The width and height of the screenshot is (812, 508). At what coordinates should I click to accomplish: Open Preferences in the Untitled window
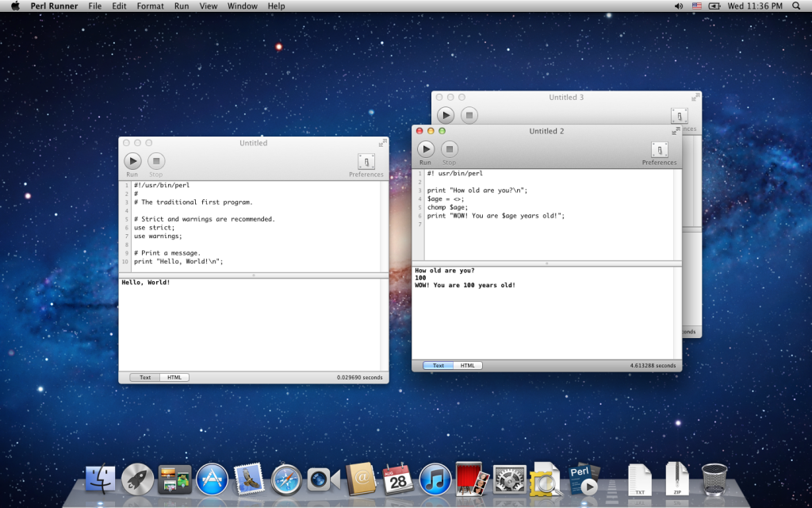click(366, 162)
